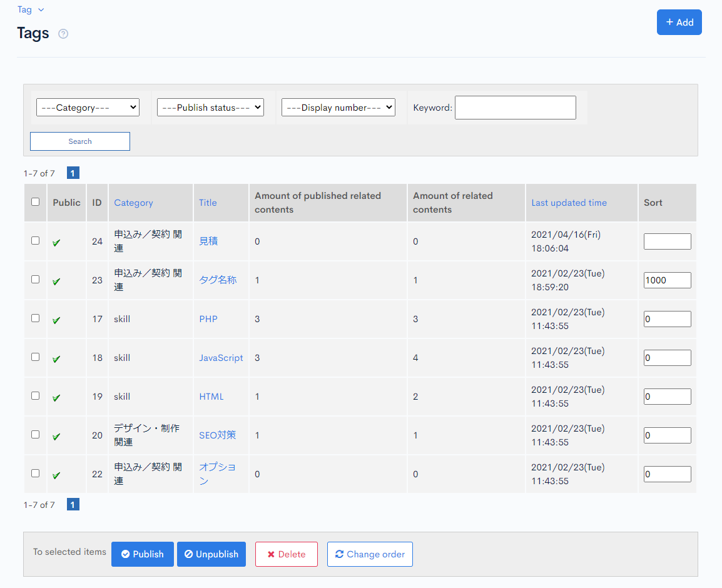The width and height of the screenshot is (722, 588).
Task: Click the red Delete button
Action: [x=287, y=554]
